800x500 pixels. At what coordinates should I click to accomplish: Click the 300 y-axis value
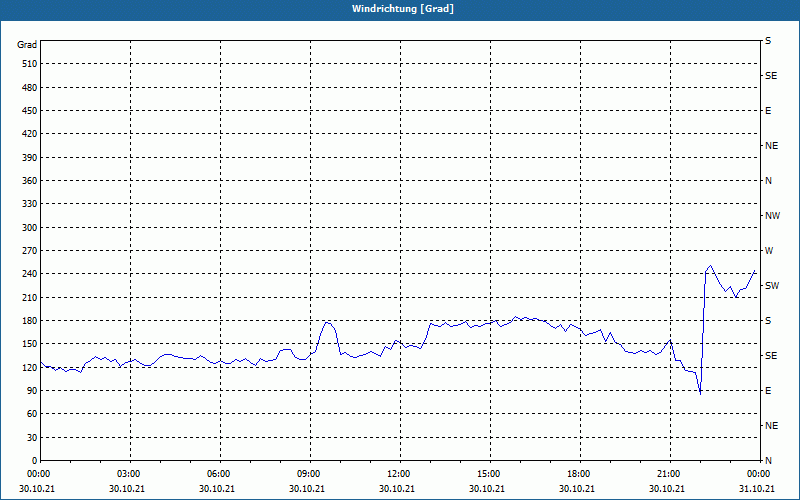click(x=30, y=228)
